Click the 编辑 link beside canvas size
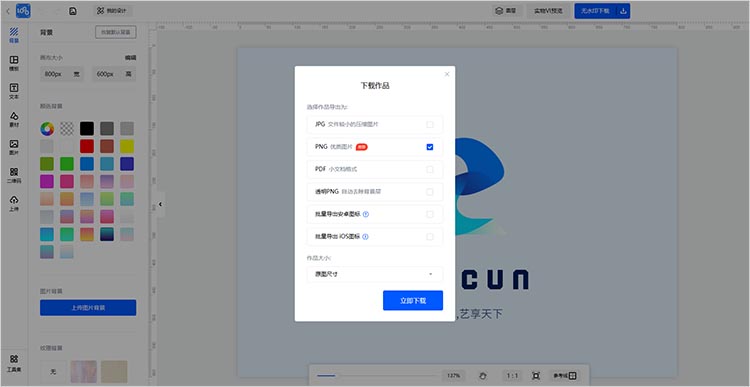The image size is (750, 387). pyautogui.click(x=131, y=57)
